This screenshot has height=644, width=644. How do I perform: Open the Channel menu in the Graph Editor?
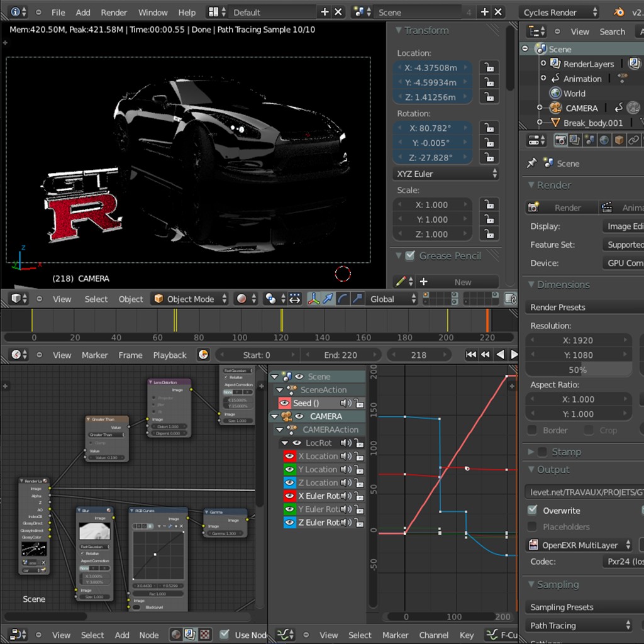434,635
